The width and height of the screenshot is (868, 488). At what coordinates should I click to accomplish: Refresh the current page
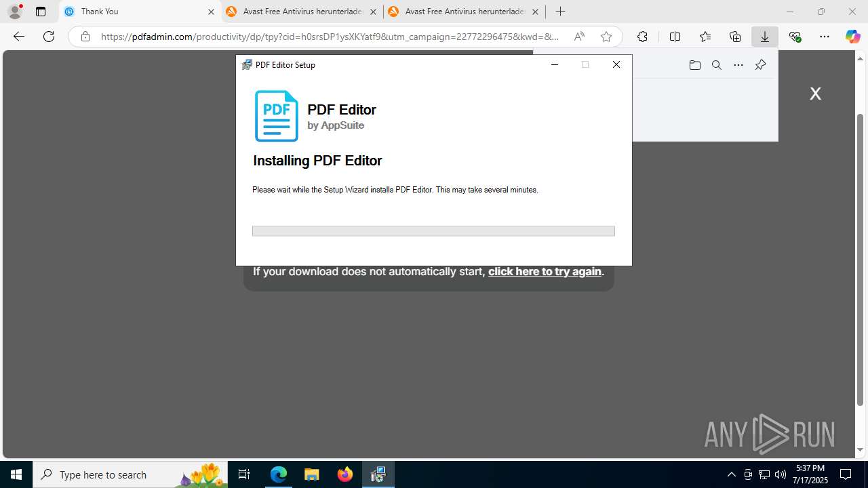pyautogui.click(x=49, y=37)
